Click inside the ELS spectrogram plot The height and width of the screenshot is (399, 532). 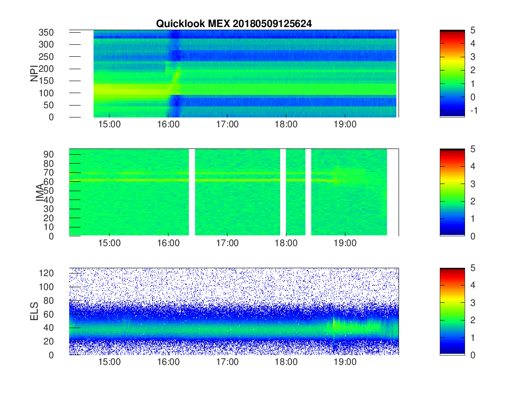coord(234,311)
